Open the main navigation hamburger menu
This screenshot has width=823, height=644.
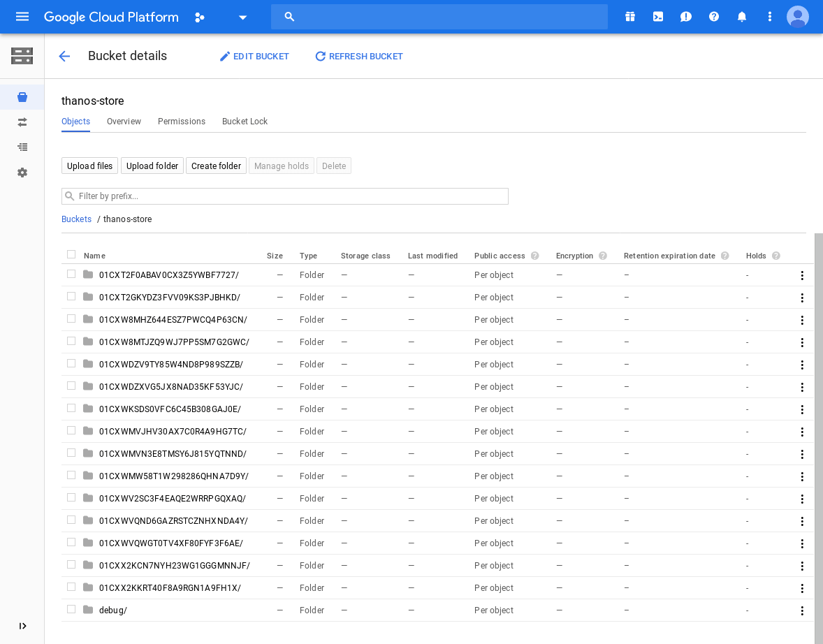tap(22, 17)
